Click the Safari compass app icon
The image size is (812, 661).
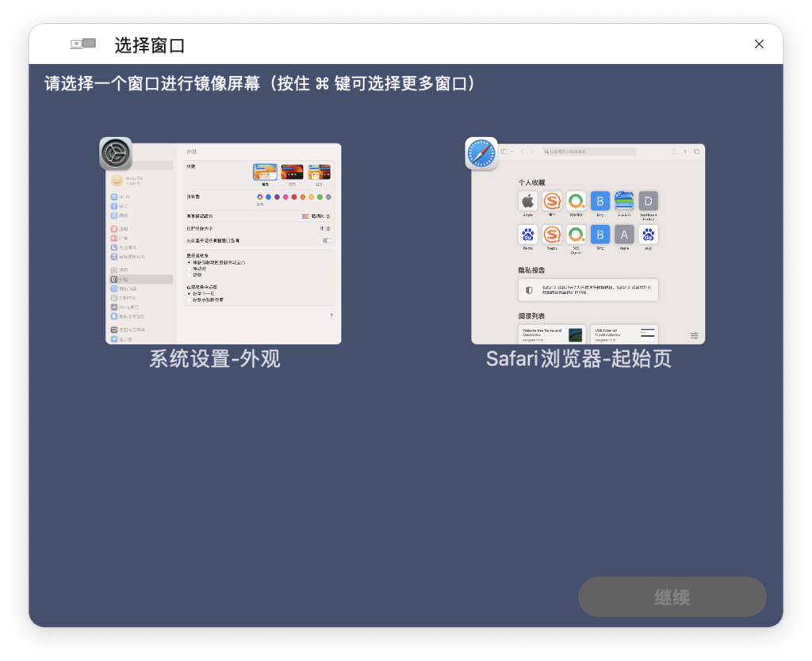(481, 154)
